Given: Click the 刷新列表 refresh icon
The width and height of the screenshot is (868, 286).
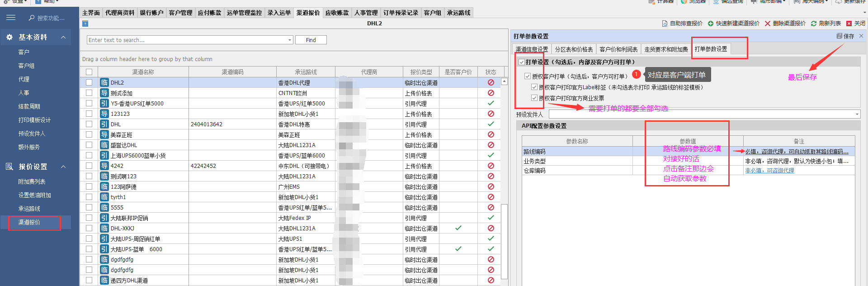Looking at the screenshot, I should (x=814, y=24).
